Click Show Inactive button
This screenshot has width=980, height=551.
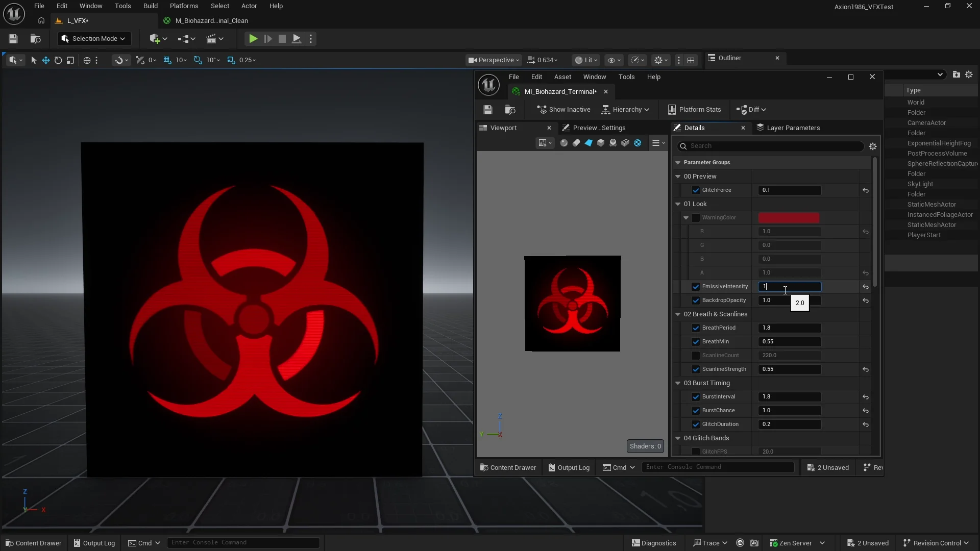563,110
